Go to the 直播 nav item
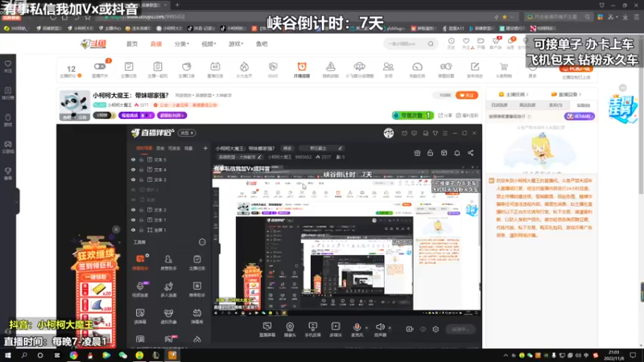The width and height of the screenshot is (644, 362). (x=156, y=44)
